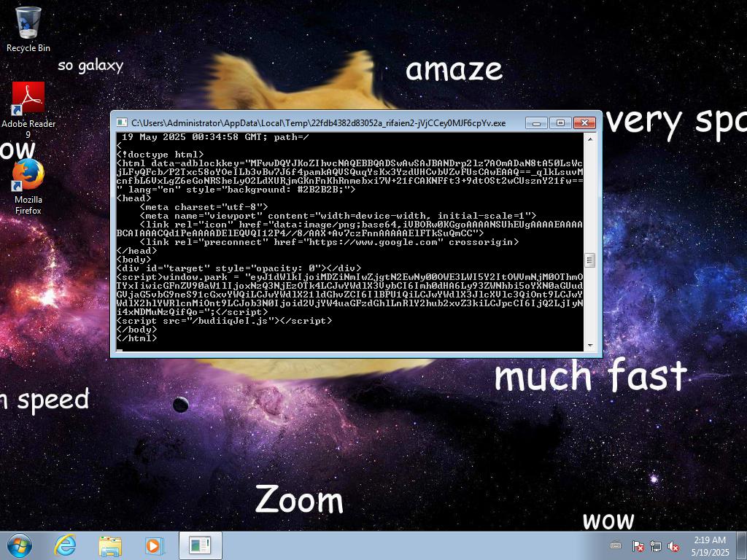
Task: Click the '19 May 2025 00:34:58 GMT' line
Action: tap(215, 137)
